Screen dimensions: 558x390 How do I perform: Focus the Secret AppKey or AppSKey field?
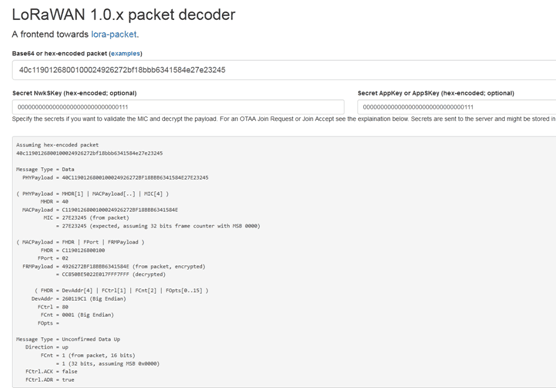point(457,107)
